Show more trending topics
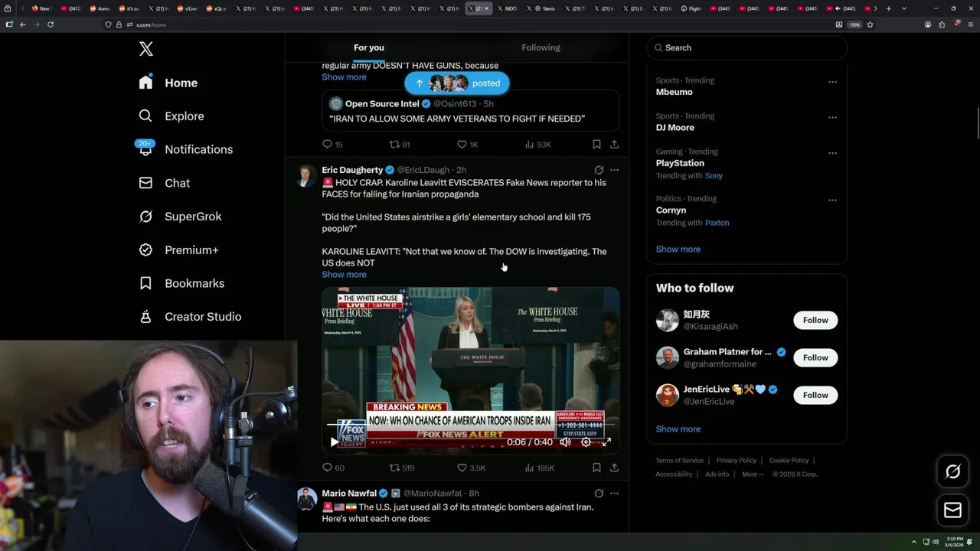This screenshot has width=980, height=551. click(678, 249)
